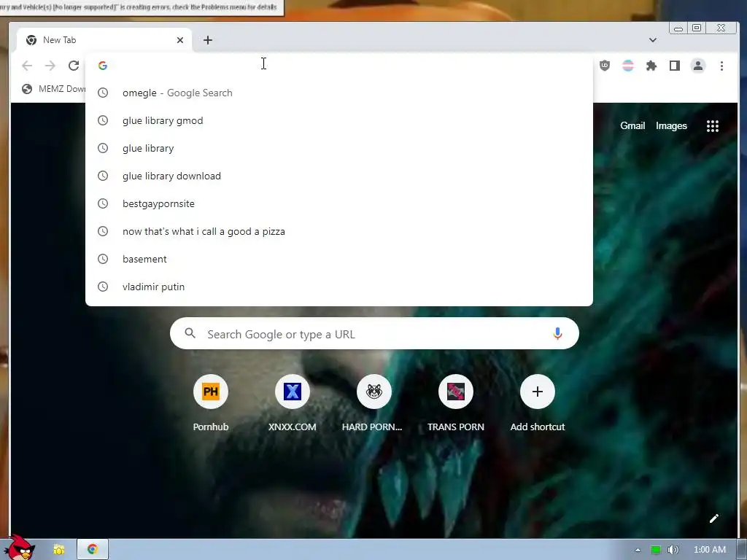Pick the basement suggestion
747x560 pixels.
(339, 259)
